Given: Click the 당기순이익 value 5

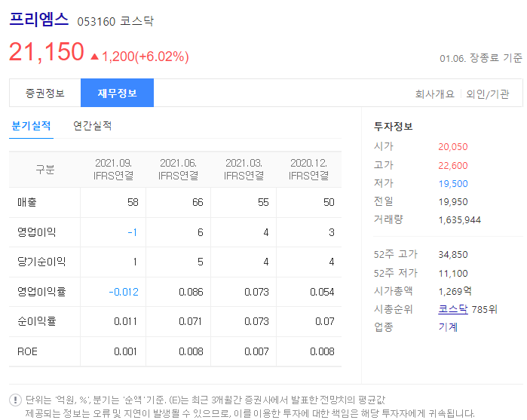Looking at the screenshot, I should pyautogui.click(x=201, y=262).
